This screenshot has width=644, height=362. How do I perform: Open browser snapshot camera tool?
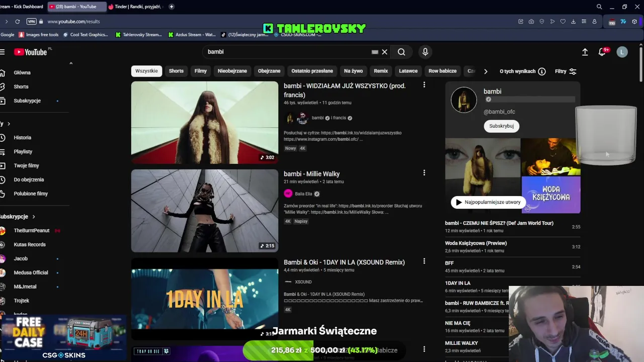(x=531, y=22)
